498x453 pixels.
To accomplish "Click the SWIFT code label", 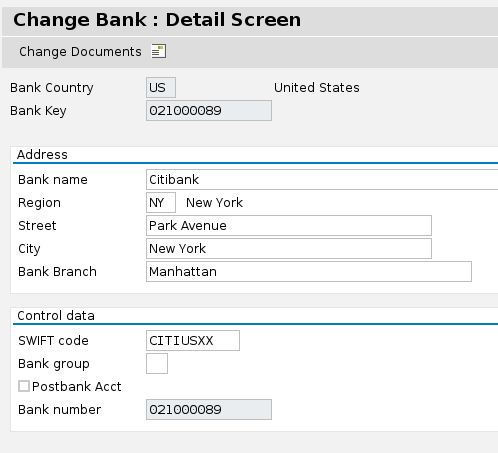I will point(53,341).
